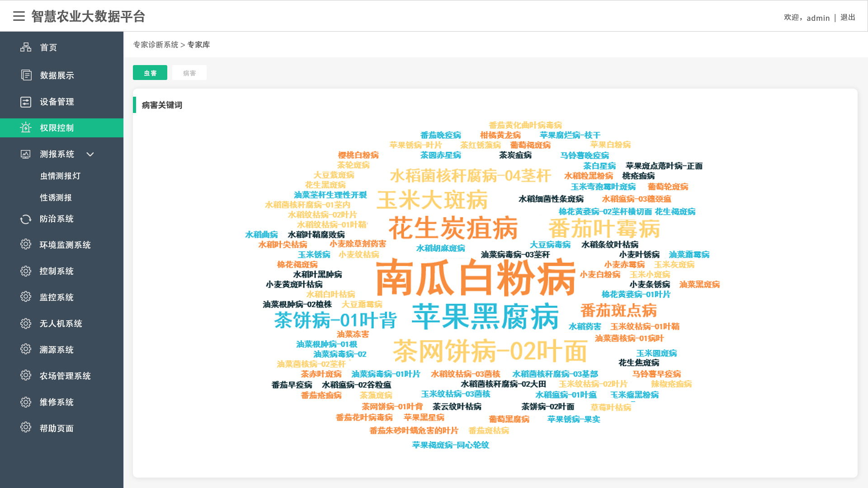Open the 溯源系统 menu item
The height and width of the screenshot is (488, 868).
click(x=57, y=350)
